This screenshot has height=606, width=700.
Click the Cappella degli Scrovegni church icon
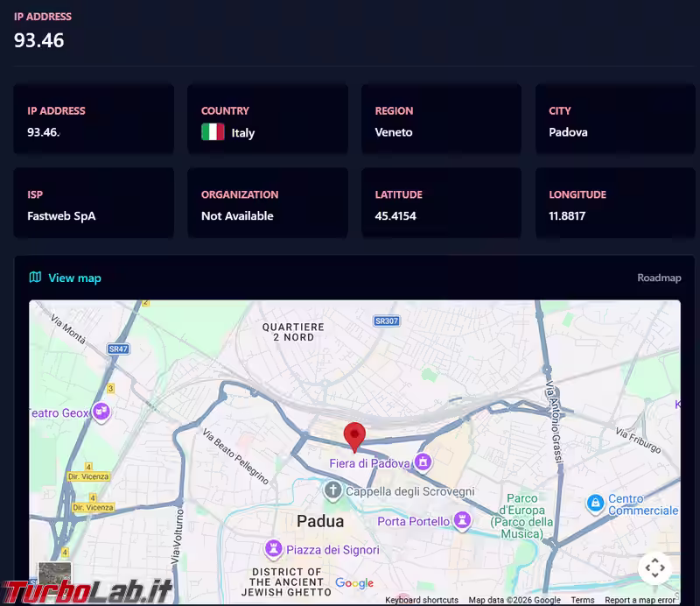pyautogui.click(x=332, y=490)
